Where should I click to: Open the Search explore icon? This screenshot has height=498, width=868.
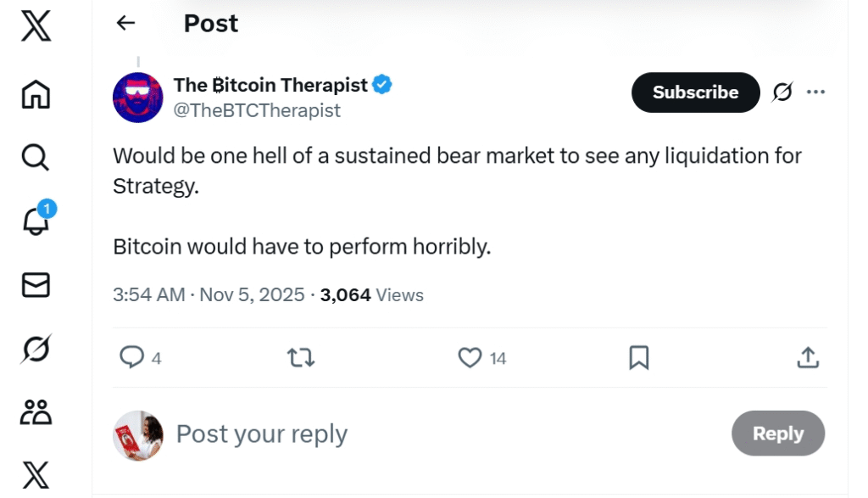[x=36, y=157]
